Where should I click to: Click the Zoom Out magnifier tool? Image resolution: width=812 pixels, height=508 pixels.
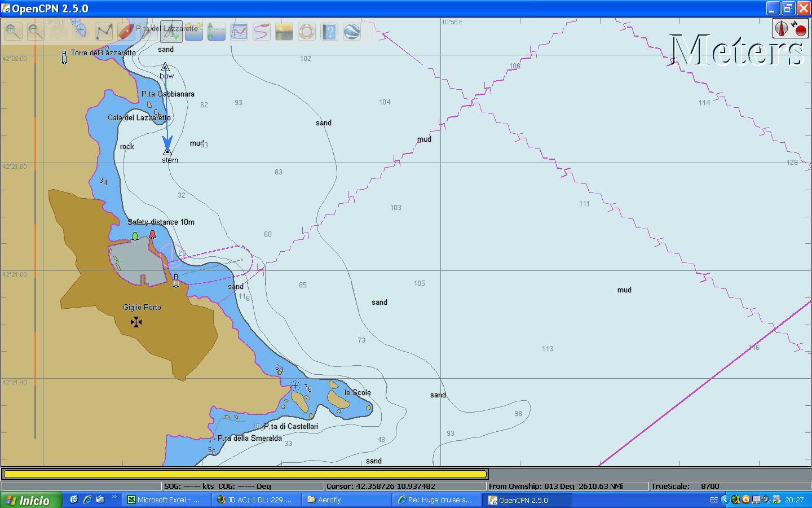[x=36, y=32]
